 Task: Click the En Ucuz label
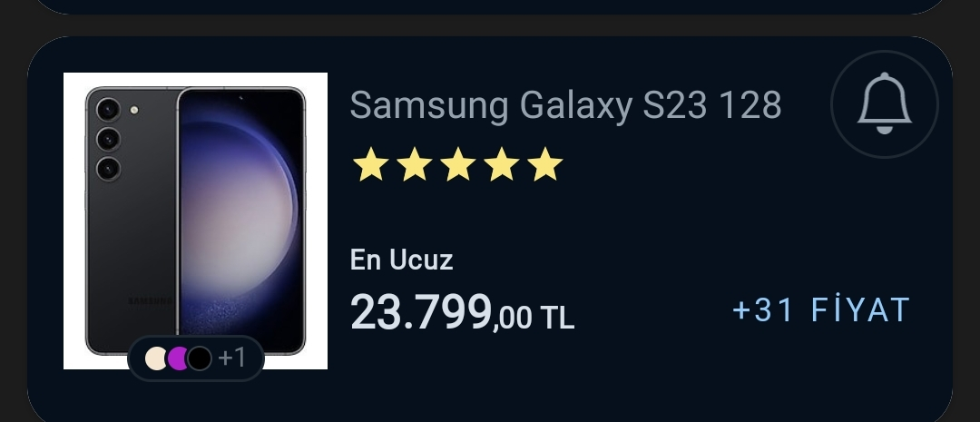401,260
